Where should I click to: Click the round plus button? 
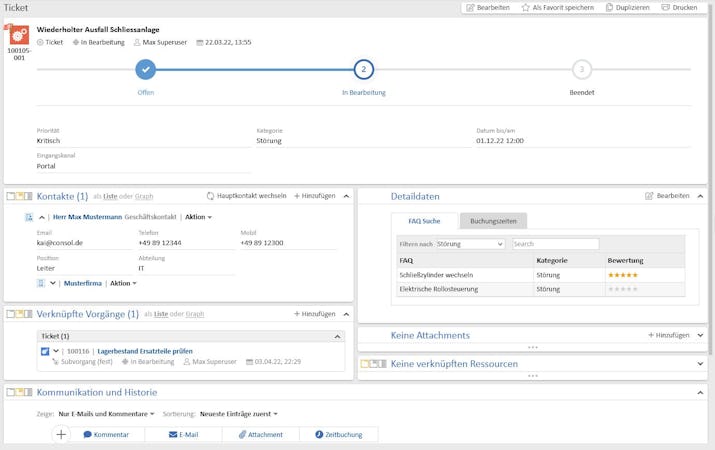point(61,434)
